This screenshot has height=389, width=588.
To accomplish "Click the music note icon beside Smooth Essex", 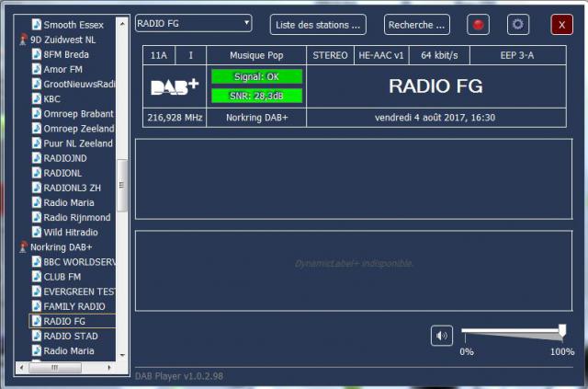I will (x=37, y=25).
